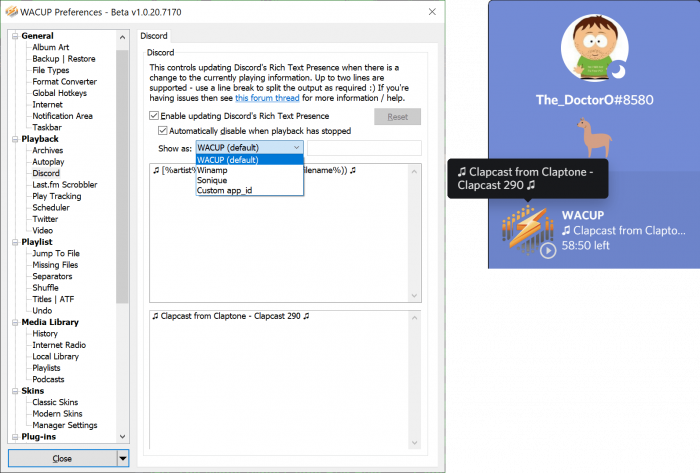The image size is (700, 473).
Task: Click The_DoctorO#8580 username in Discord card
Action: 594,100
